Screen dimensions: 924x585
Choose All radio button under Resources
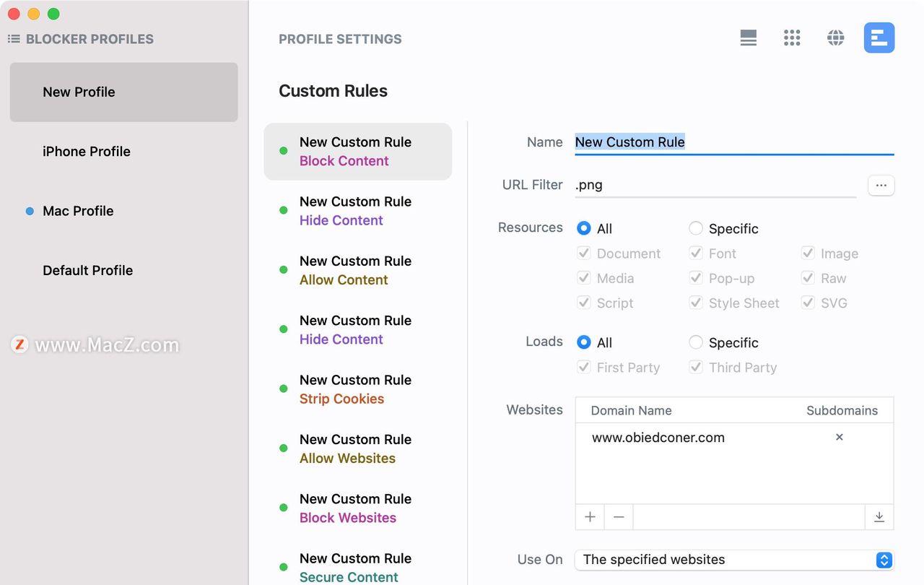point(584,229)
